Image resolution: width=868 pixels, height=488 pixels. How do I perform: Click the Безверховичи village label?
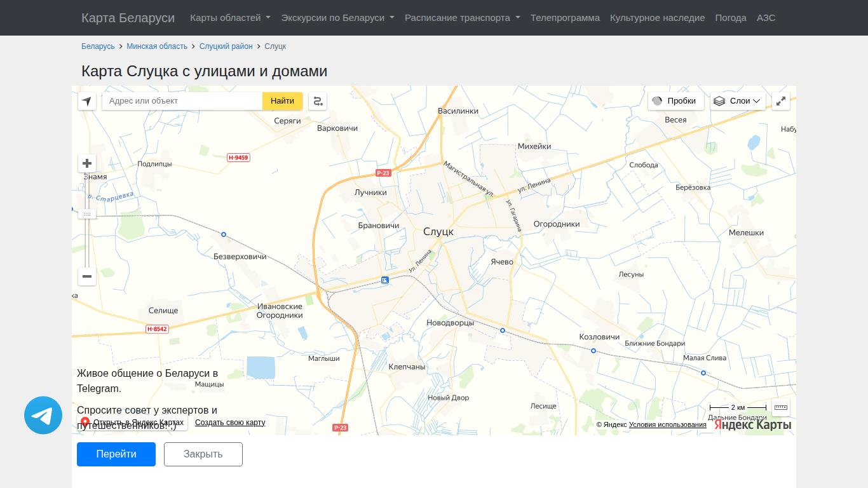coord(240,257)
